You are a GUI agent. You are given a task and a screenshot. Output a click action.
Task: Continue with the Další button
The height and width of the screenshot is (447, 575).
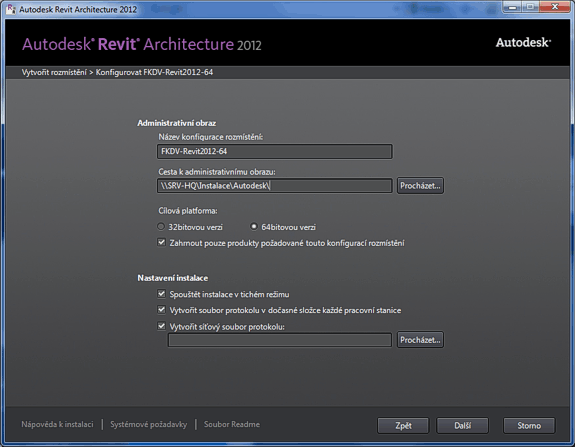click(462, 426)
